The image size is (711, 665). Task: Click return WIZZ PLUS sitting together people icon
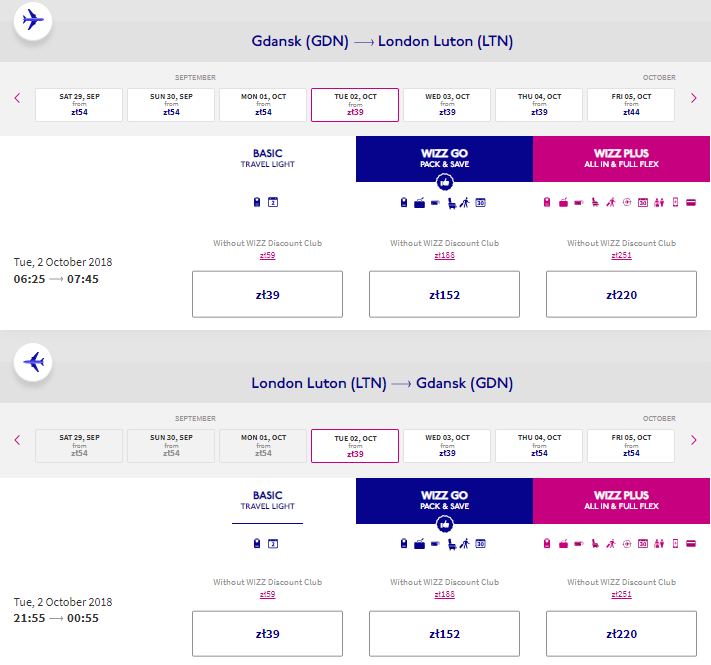click(x=659, y=544)
